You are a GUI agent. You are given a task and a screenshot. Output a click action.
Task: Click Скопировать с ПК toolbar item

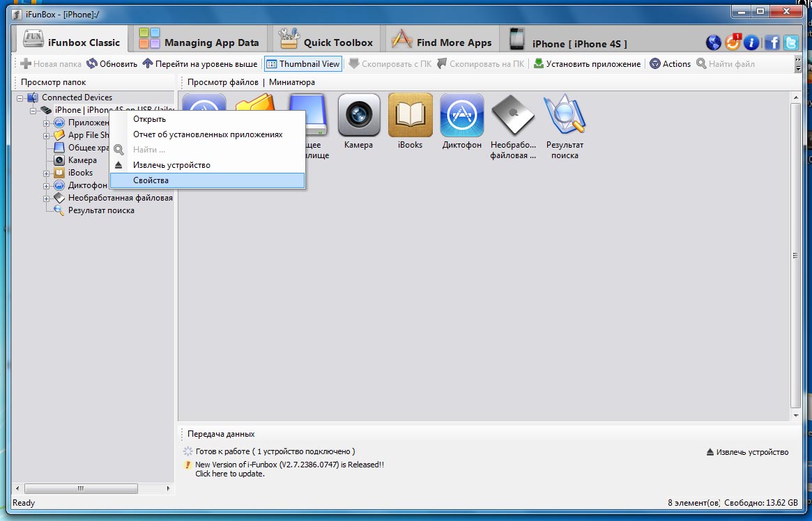point(390,63)
